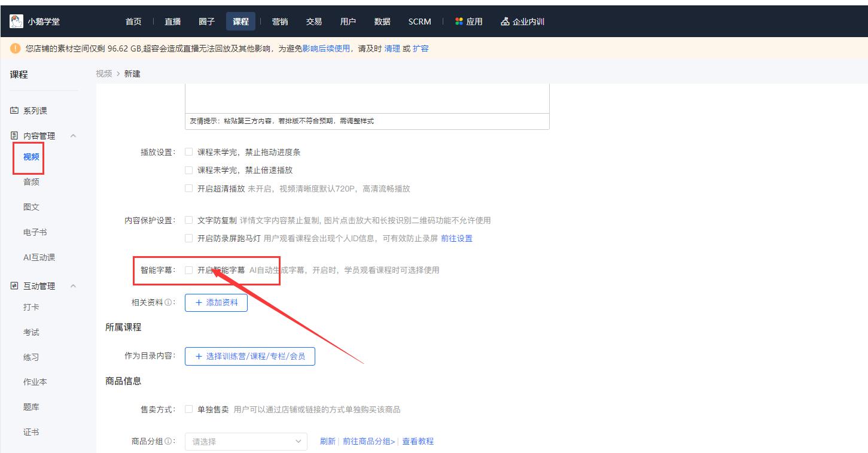This screenshot has height=453, width=868.
Task: Click the info icon beside 商品分组
Action: click(x=168, y=442)
